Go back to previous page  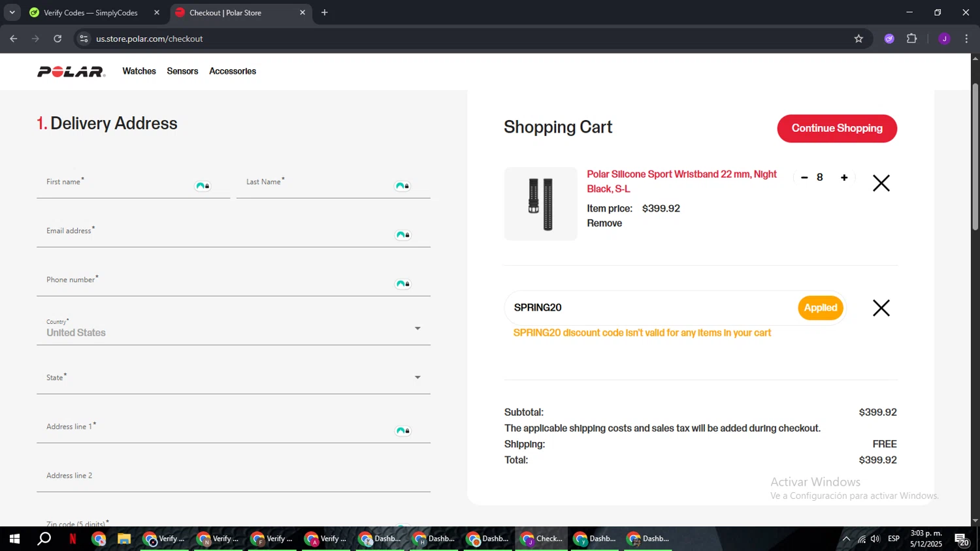[14, 39]
